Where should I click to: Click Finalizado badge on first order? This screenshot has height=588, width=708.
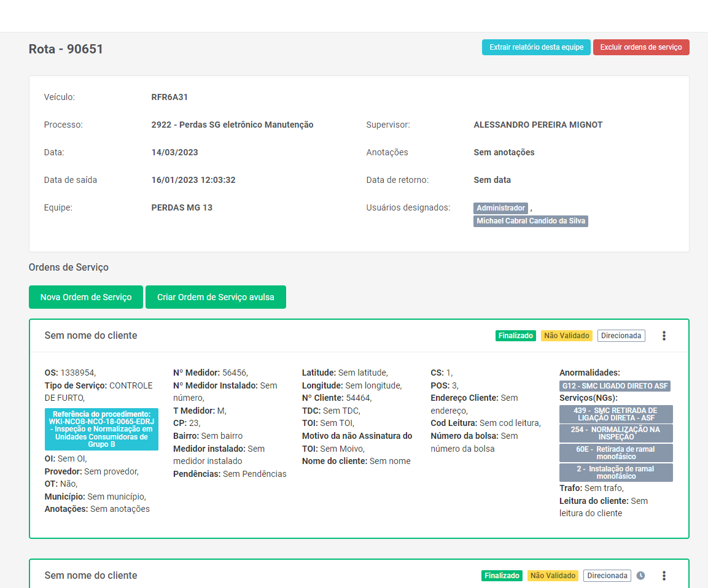[516, 336]
